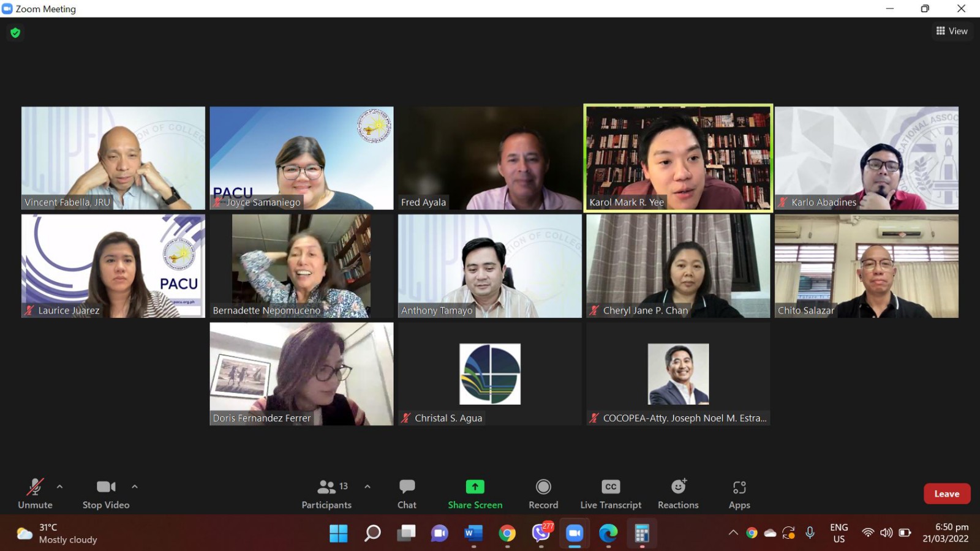
Task: Select Karol Mark R. Yee's video tile
Action: click(x=678, y=158)
